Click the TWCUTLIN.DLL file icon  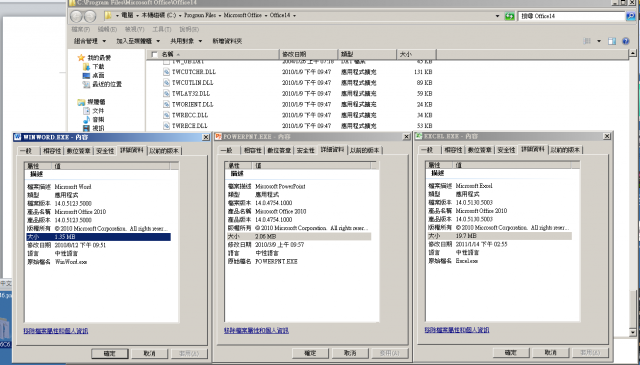(x=167, y=82)
